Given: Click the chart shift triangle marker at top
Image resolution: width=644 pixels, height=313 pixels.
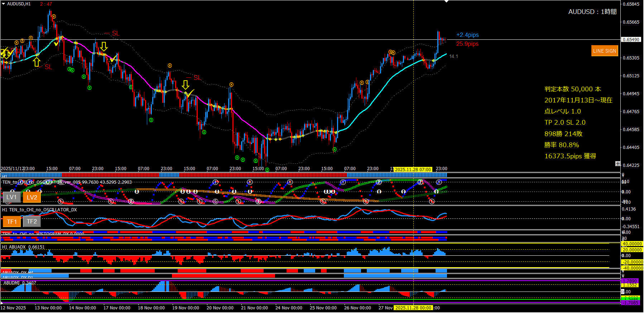Looking at the screenshot, I should [x=446, y=2].
